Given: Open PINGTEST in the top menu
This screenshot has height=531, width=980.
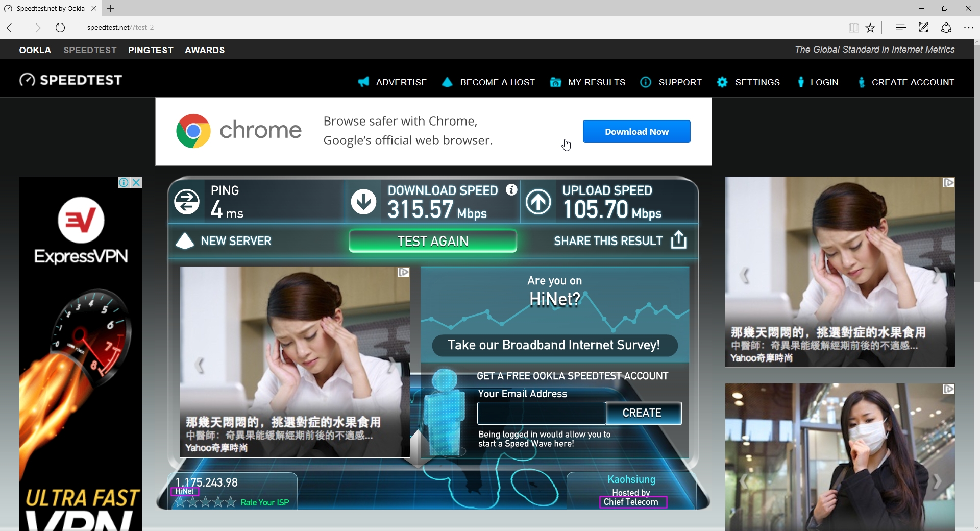Looking at the screenshot, I should click(x=151, y=50).
